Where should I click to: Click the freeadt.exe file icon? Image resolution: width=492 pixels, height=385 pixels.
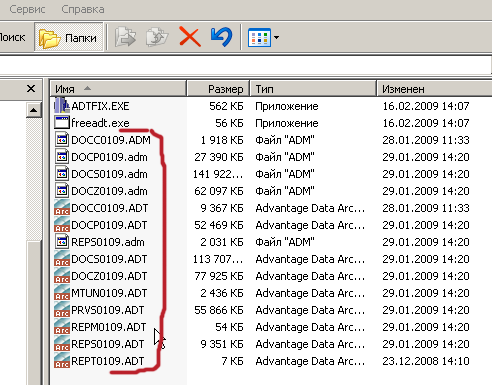click(x=62, y=123)
